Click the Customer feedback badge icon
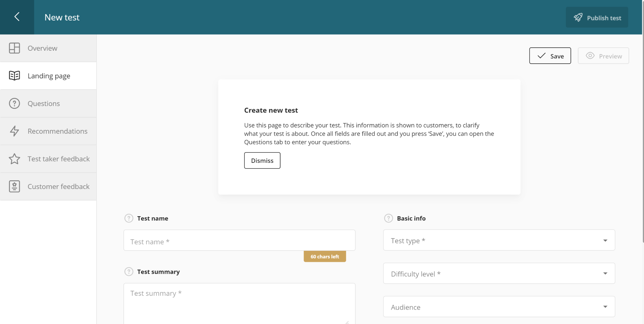The width and height of the screenshot is (644, 324). 14,186
